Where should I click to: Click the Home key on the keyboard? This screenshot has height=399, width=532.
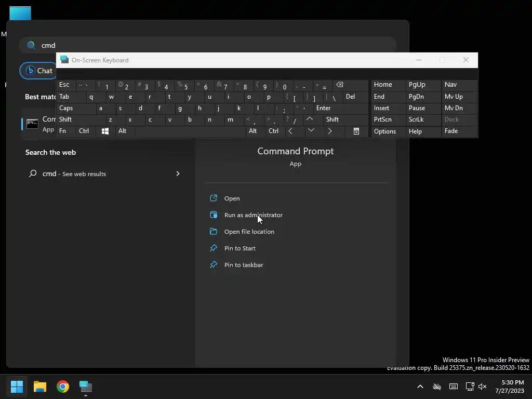pyautogui.click(x=388, y=85)
